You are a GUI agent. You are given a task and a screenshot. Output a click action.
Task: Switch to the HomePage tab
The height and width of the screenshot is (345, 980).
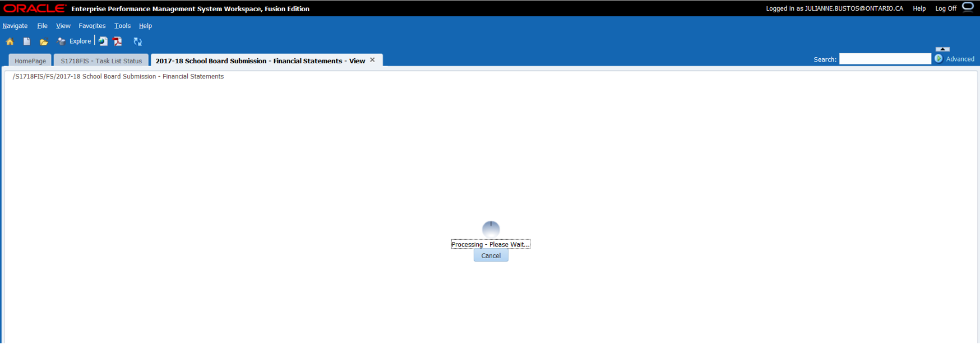pyautogui.click(x=30, y=61)
